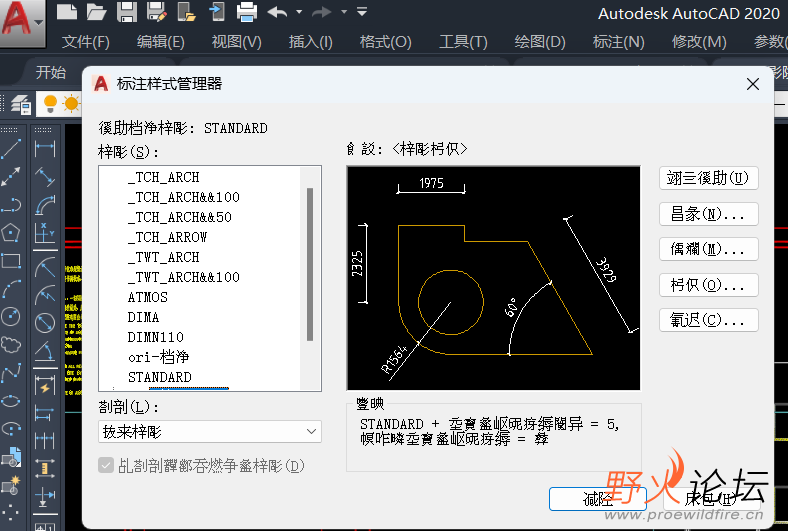
Task: Click the Make Block icon
Action: click(x=11, y=485)
